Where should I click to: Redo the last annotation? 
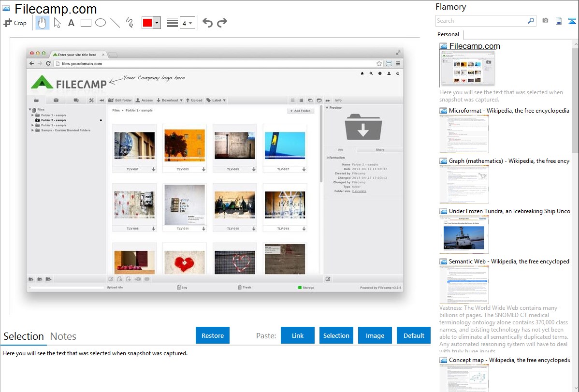(x=222, y=23)
